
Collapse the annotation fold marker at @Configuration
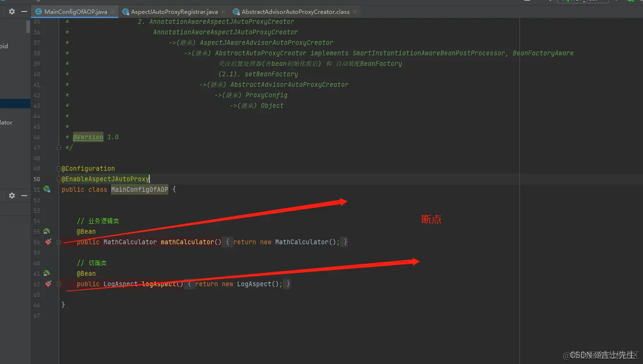tap(59, 168)
